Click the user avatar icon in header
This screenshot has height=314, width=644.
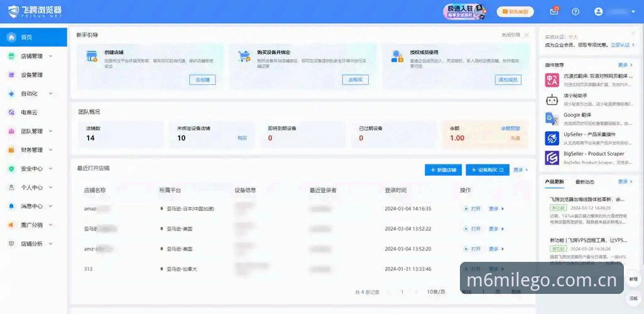tap(598, 11)
